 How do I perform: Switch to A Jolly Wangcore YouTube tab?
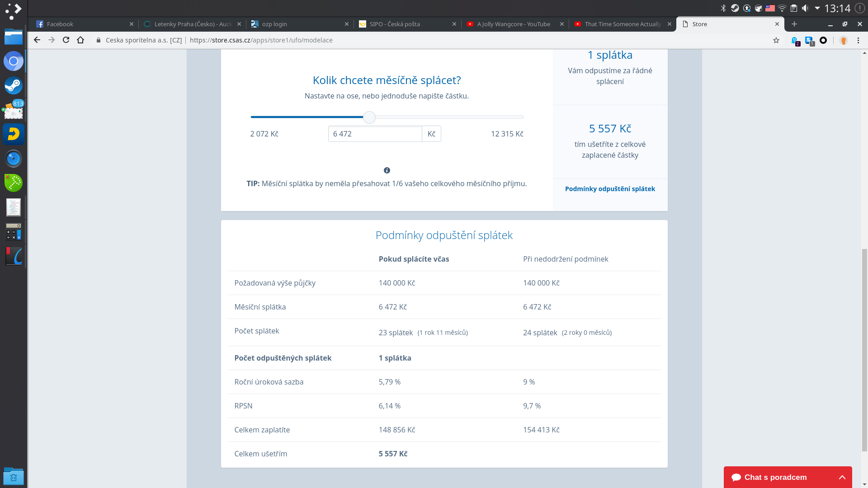[x=516, y=24]
